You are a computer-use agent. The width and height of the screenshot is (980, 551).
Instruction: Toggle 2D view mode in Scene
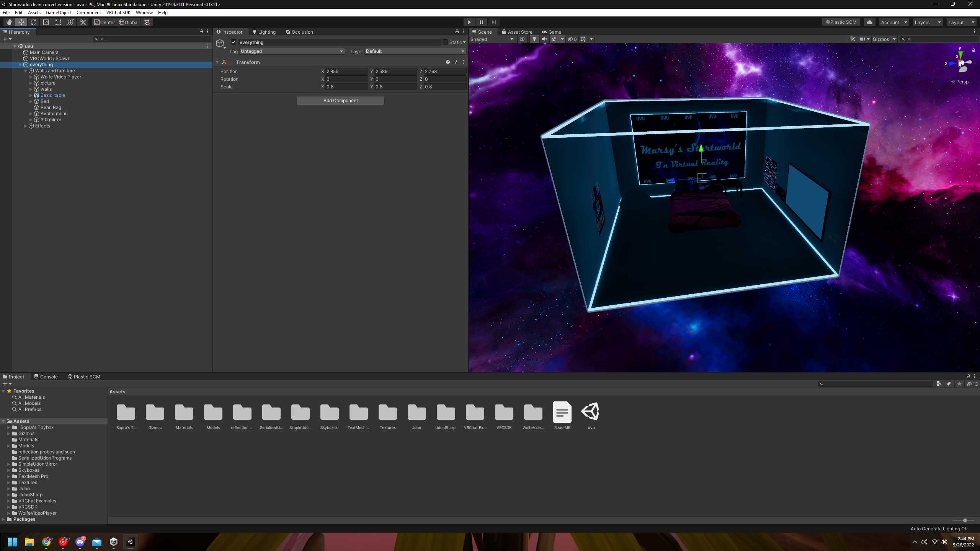[522, 39]
